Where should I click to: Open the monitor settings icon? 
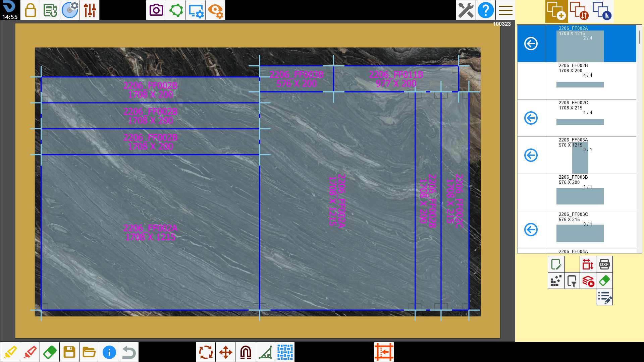[196, 10]
